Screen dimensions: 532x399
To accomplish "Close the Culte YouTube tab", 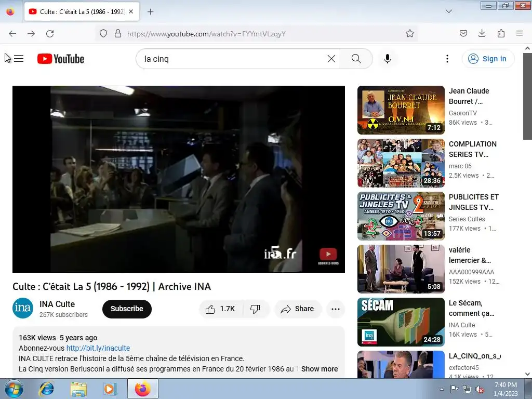I will click(x=131, y=11).
